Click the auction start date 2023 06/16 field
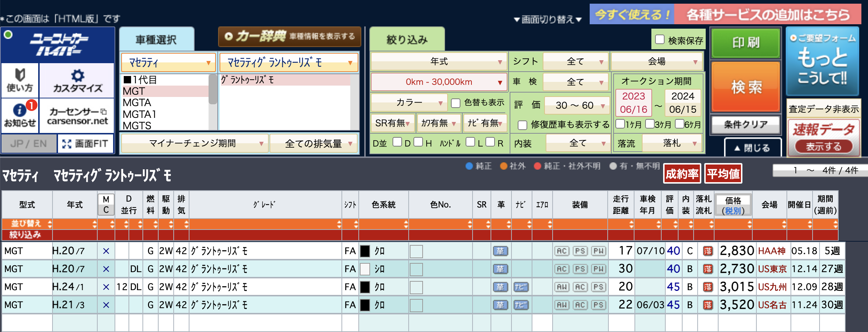868x332 pixels. pyautogui.click(x=633, y=103)
